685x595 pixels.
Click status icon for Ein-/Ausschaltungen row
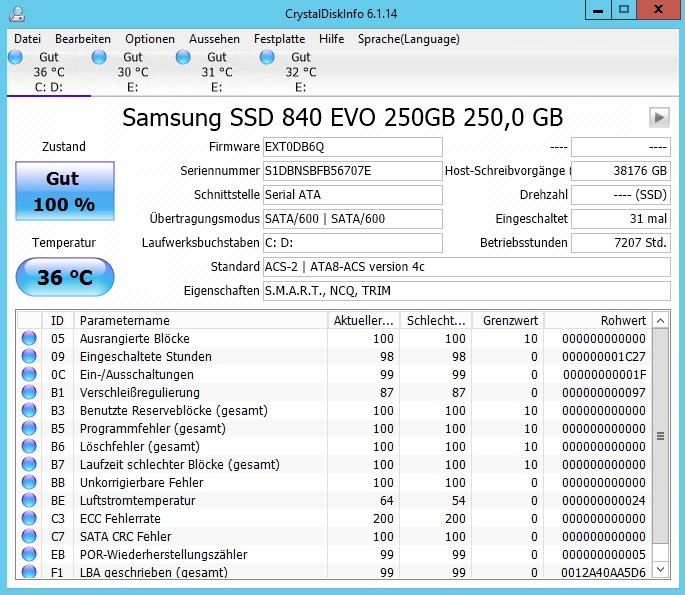(x=29, y=374)
